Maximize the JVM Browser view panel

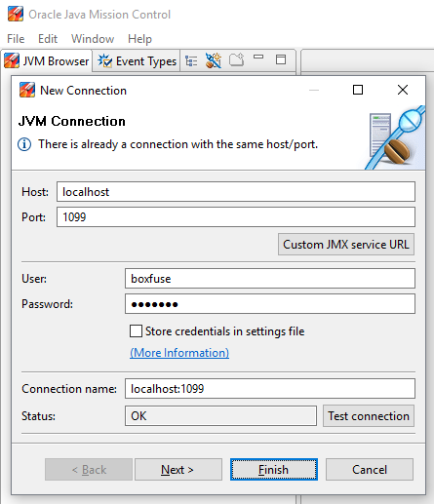coord(281,59)
